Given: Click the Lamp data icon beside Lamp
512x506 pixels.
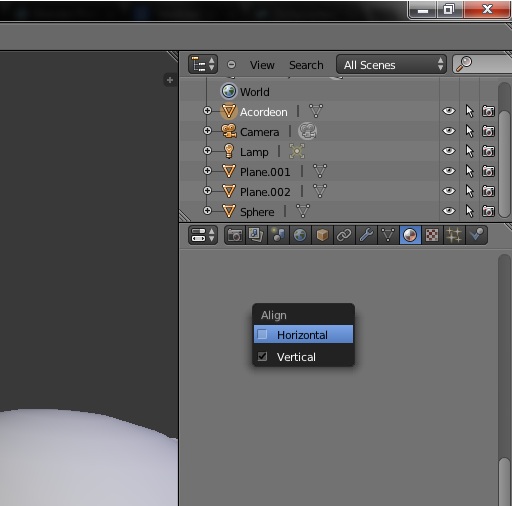Looking at the screenshot, I should (x=297, y=151).
